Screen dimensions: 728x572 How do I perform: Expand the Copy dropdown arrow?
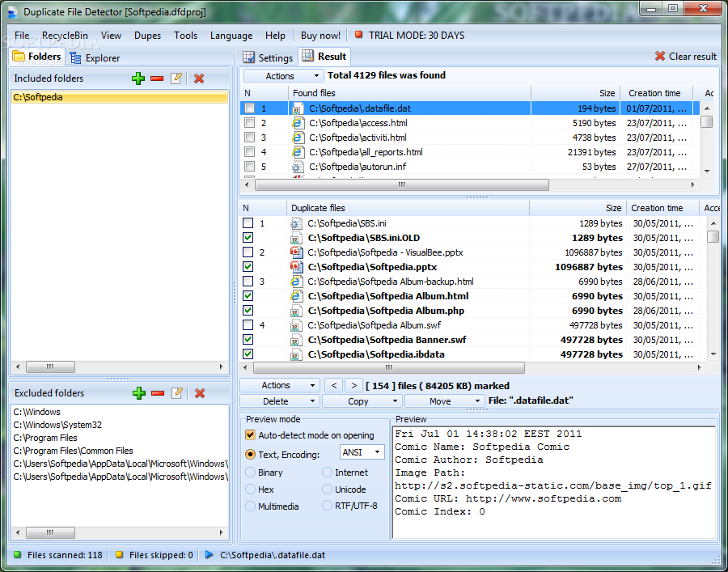tap(395, 401)
